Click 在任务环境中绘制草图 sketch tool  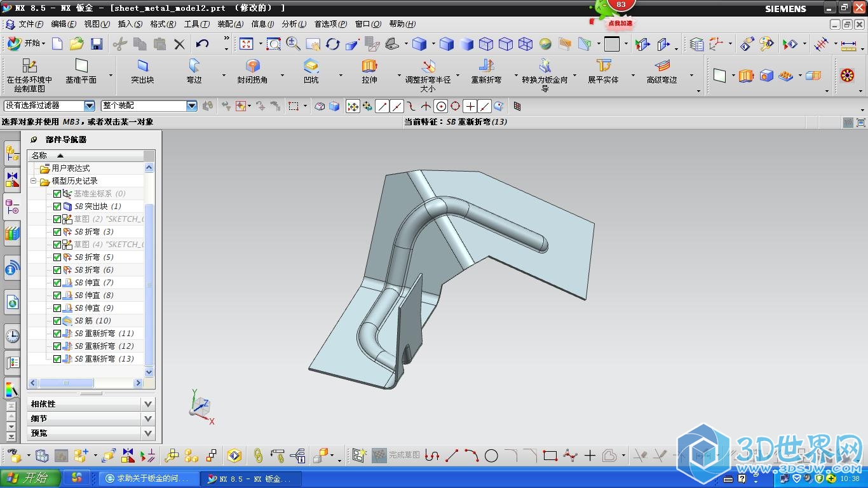point(30,76)
